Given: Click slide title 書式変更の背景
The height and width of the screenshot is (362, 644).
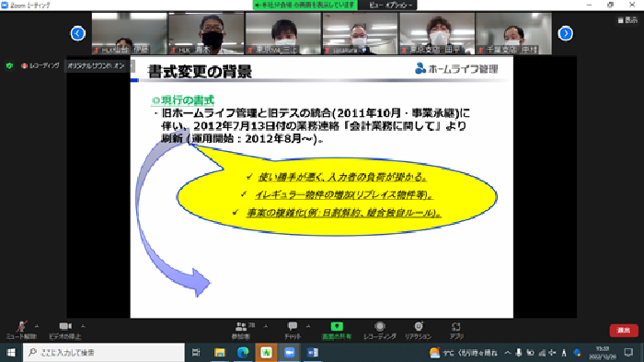Looking at the screenshot, I should [200, 72].
